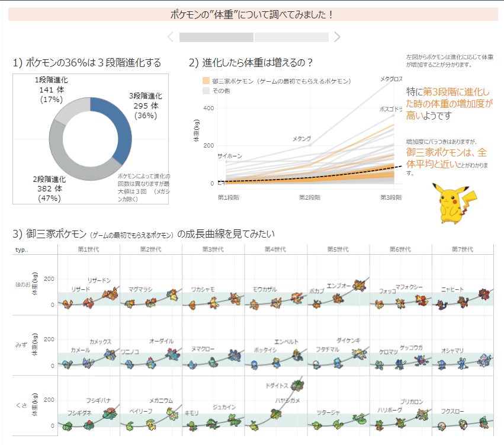This screenshot has width=504, height=445.
Task: Switch to the first story point tab
Action: pos(216,37)
